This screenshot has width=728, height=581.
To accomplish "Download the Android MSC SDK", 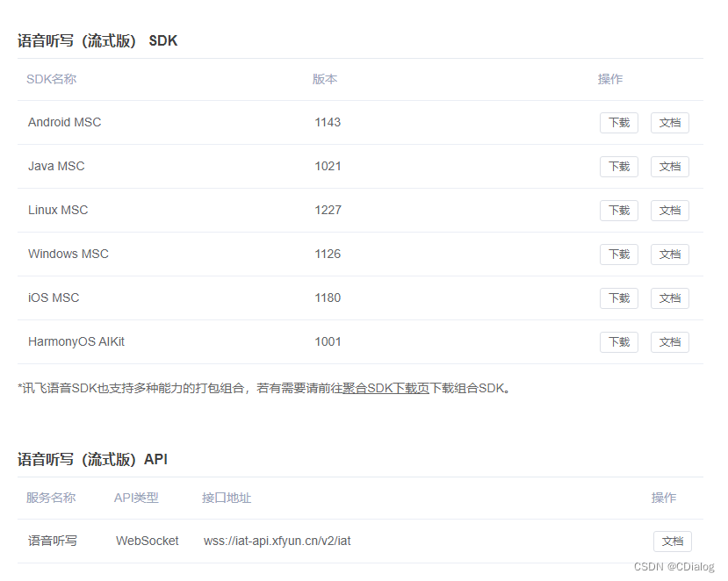I will pos(619,123).
